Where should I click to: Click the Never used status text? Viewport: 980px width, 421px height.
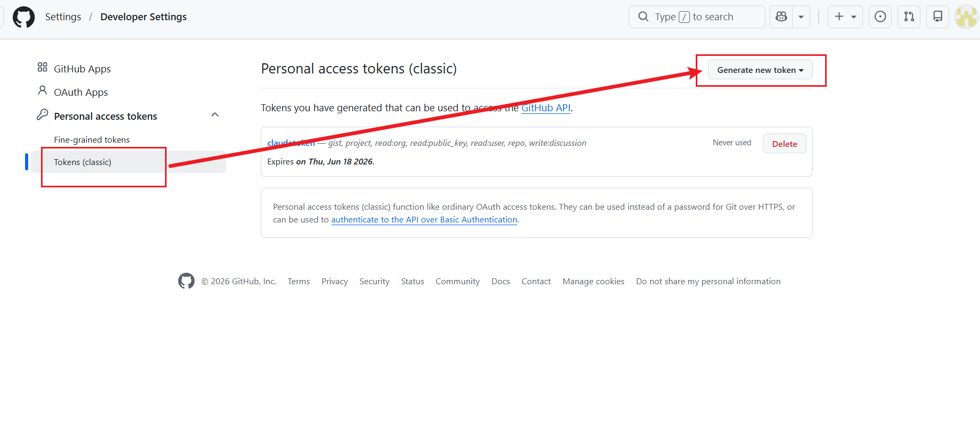click(732, 143)
